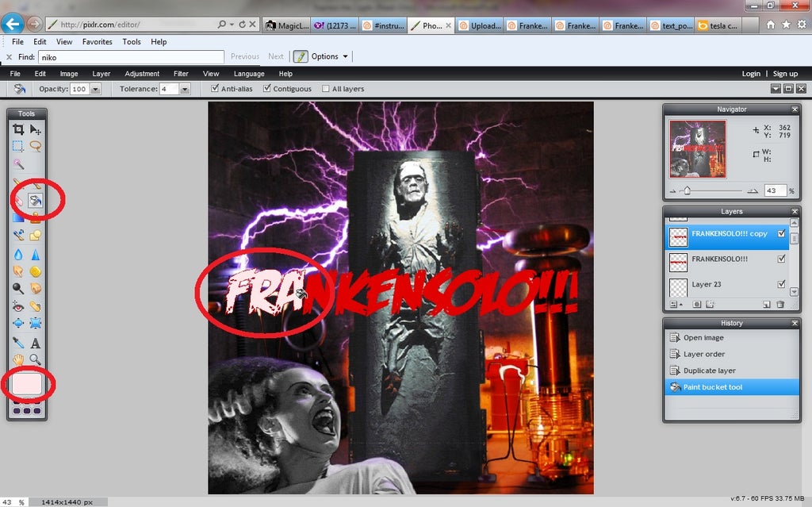The image size is (812, 507).
Task: Switch to the tesla c... browser tab
Action: pyautogui.click(x=718, y=25)
